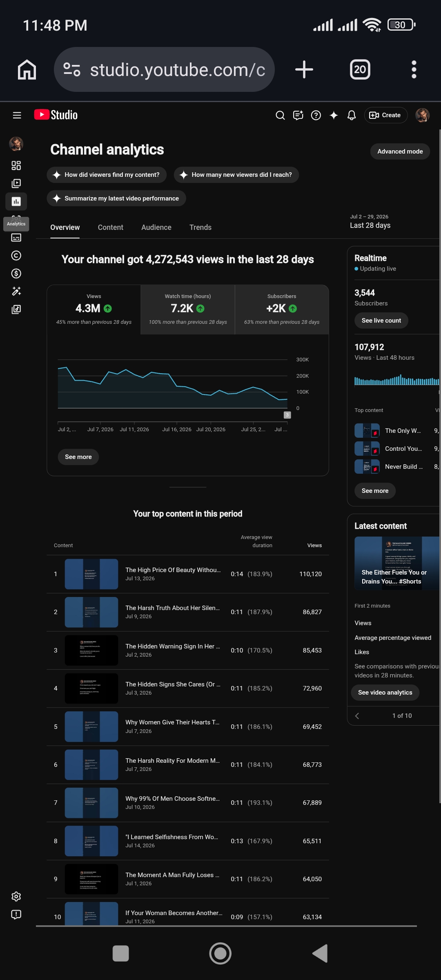Screen dimensions: 441x980
Task: Open the hamburger navigation menu
Action: coord(17,115)
